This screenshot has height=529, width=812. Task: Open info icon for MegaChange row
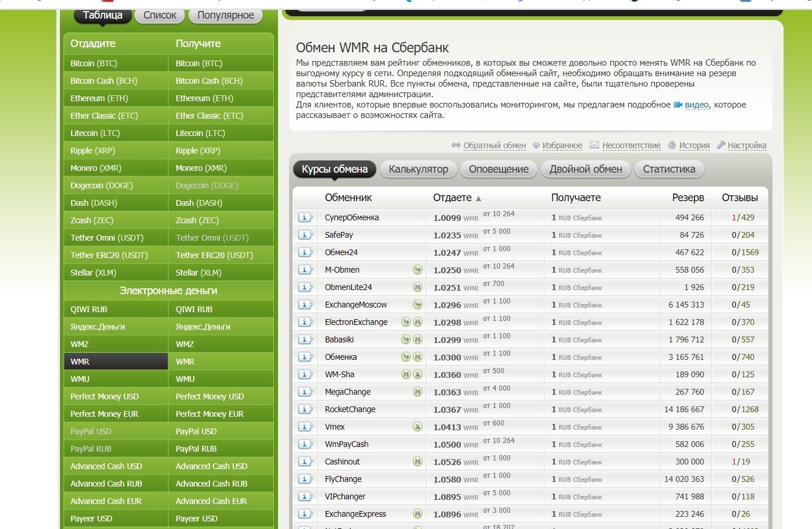tap(305, 392)
